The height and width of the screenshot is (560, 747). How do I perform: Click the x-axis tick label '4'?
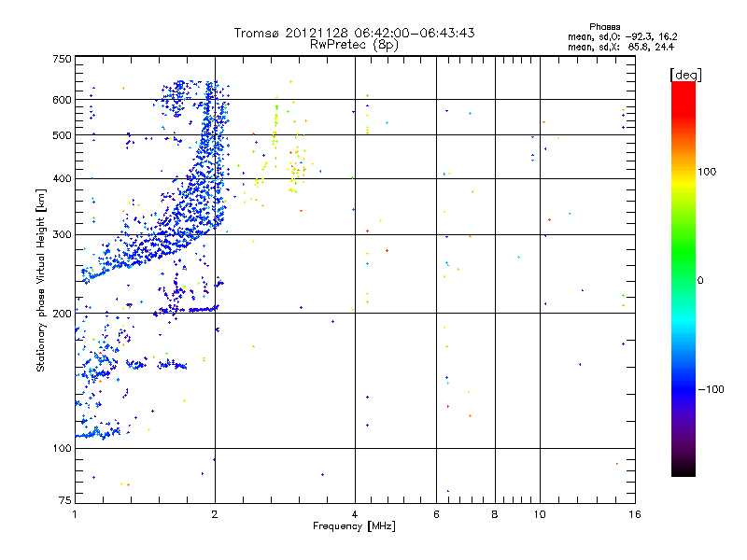click(x=355, y=514)
